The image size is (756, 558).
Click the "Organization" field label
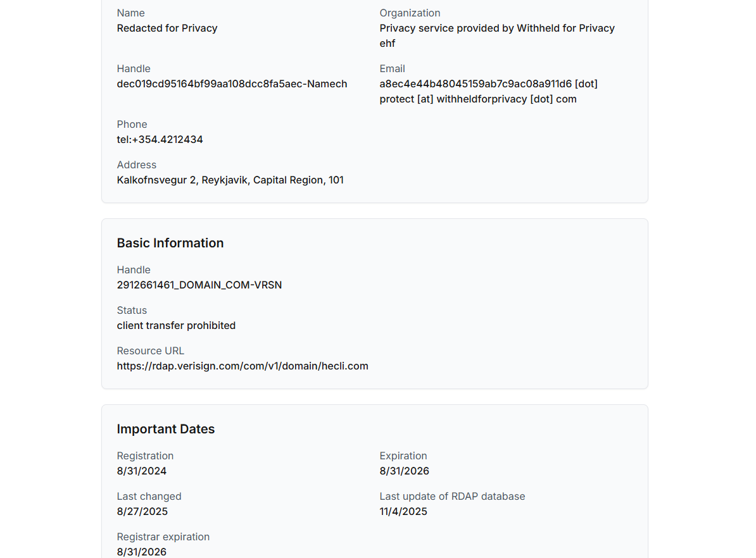410,13
